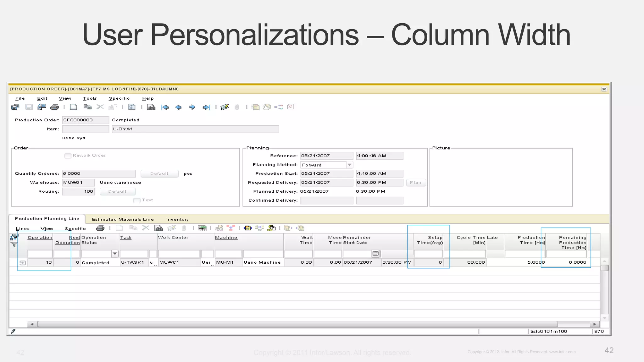Select the row marker for operation 10

[23, 262]
